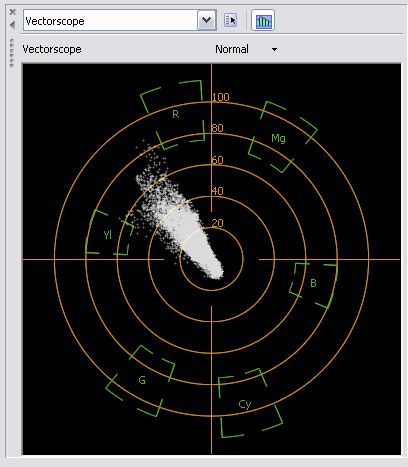Screen dimensions: 408x467
Task: Click the 20 saturation ring label
Action: pyautogui.click(x=217, y=223)
